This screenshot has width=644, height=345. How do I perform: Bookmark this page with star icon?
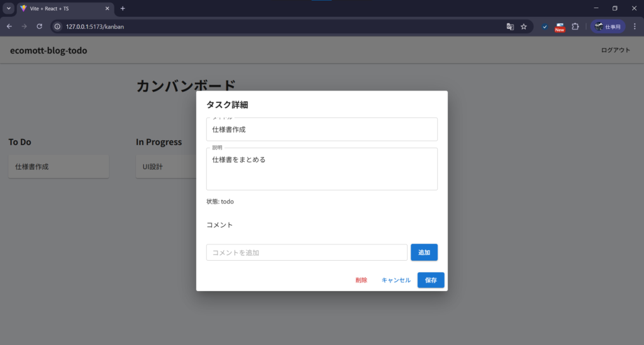(524, 26)
